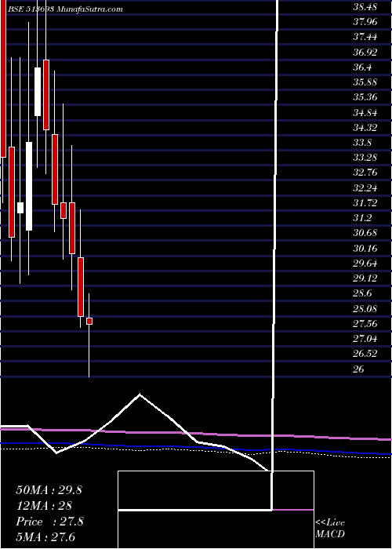Click the <<Live MACD label
Screen dimensions: 392x549
coord(330,529)
